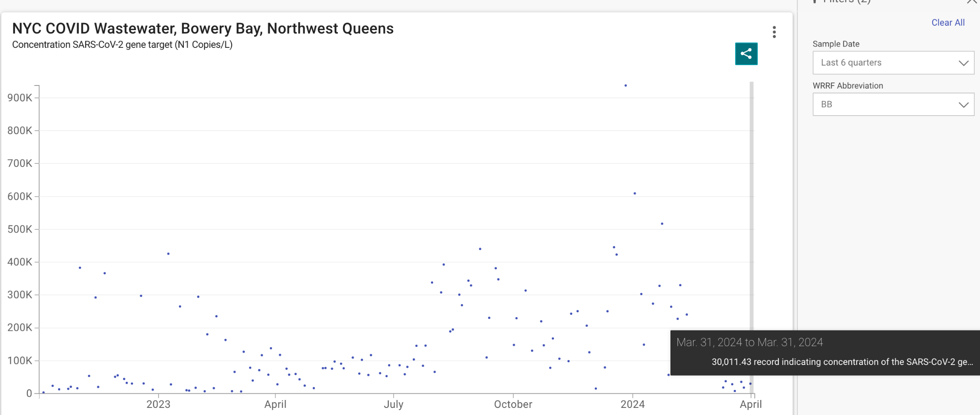Select the data point near 600K in 2024
Image resolution: width=980 pixels, height=415 pixels.
[635, 194]
